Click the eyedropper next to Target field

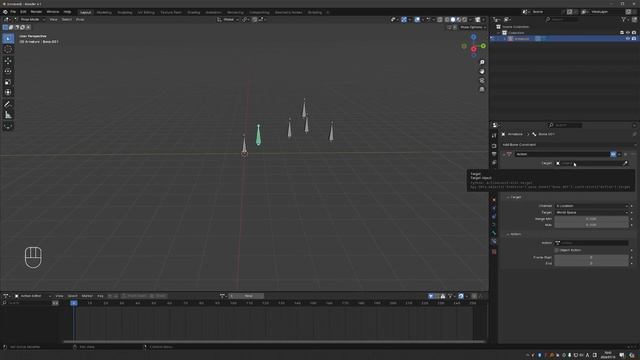point(625,163)
